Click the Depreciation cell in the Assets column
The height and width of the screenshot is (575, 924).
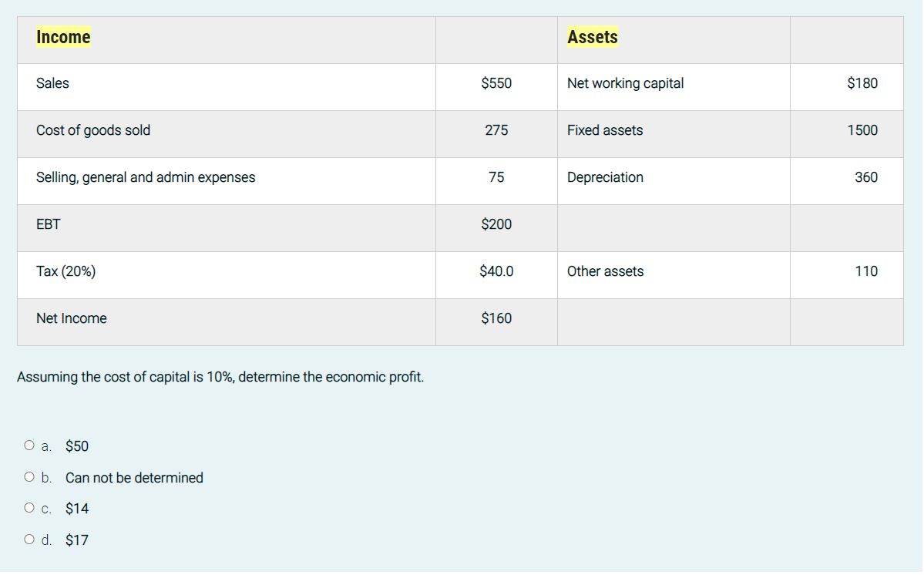[x=605, y=177]
